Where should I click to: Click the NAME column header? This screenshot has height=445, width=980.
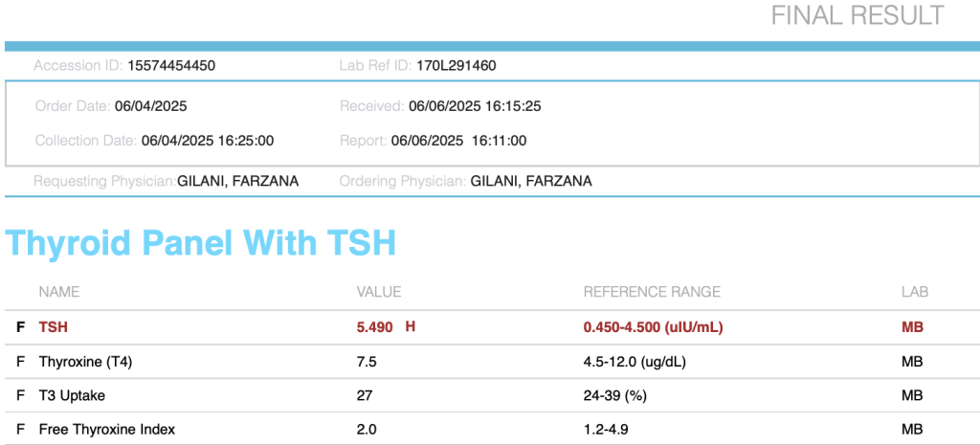pyautogui.click(x=58, y=292)
